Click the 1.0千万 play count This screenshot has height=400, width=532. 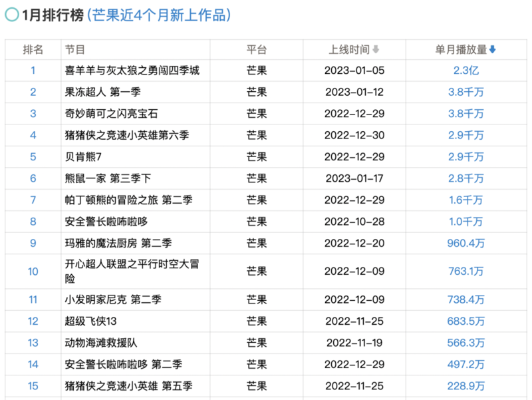click(x=466, y=222)
